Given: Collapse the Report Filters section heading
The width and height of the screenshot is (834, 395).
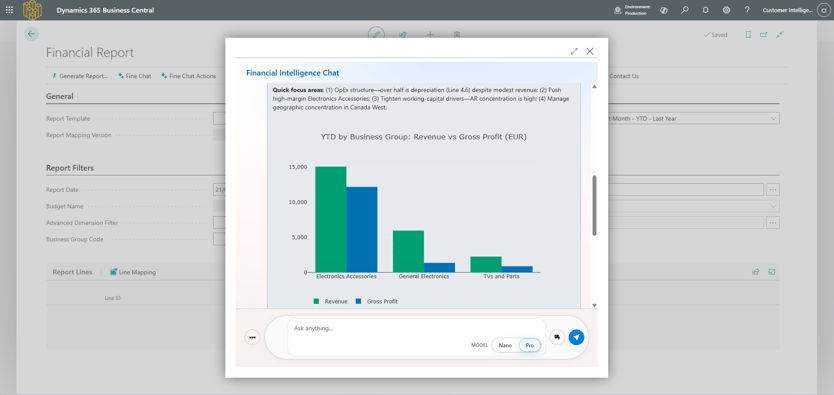Looking at the screenshot, I should 70,168.
